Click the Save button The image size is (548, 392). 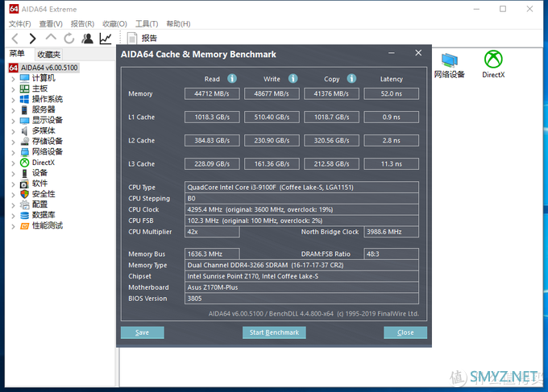[x=143, y=332]
